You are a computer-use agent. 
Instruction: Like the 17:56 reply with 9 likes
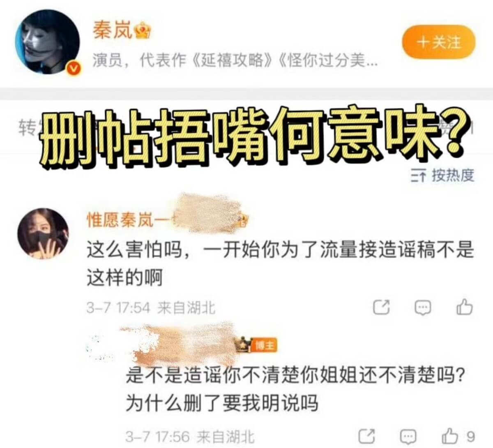click(x=458, y=436)
